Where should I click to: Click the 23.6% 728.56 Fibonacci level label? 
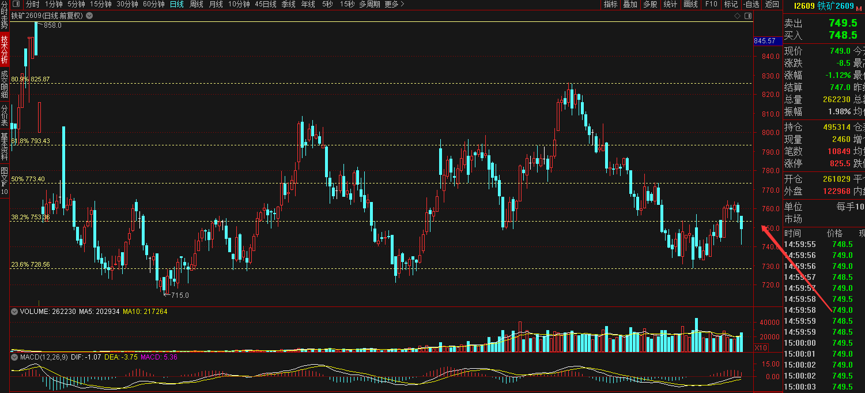tap(30, 265)
